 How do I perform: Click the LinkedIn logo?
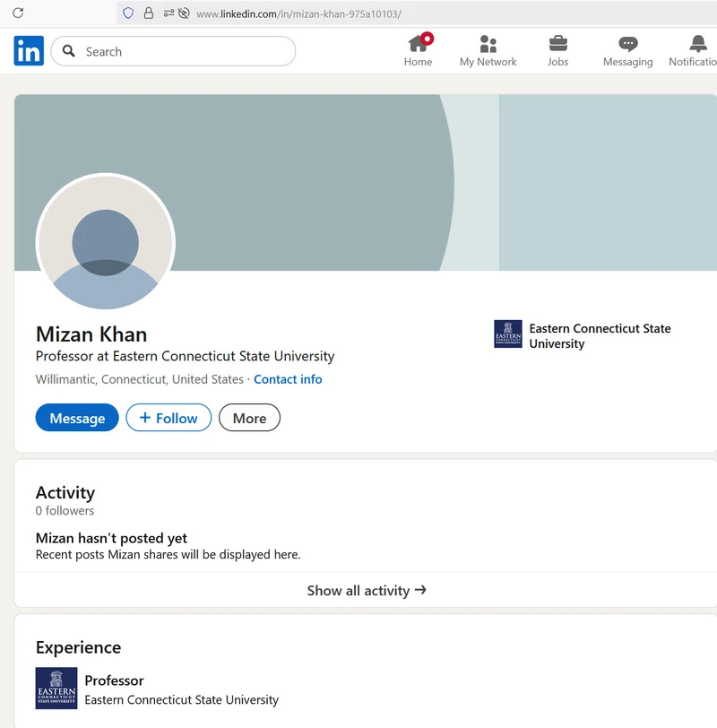pos(29,50)
